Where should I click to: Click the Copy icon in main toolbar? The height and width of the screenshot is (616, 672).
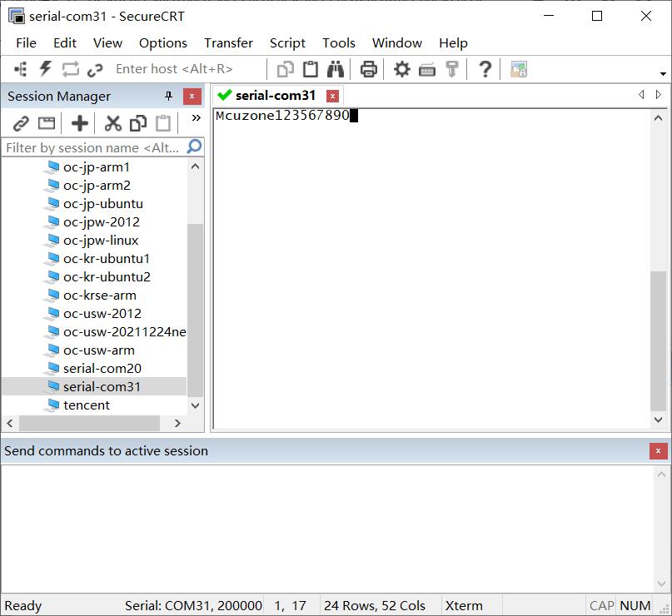tap(285, 69)
